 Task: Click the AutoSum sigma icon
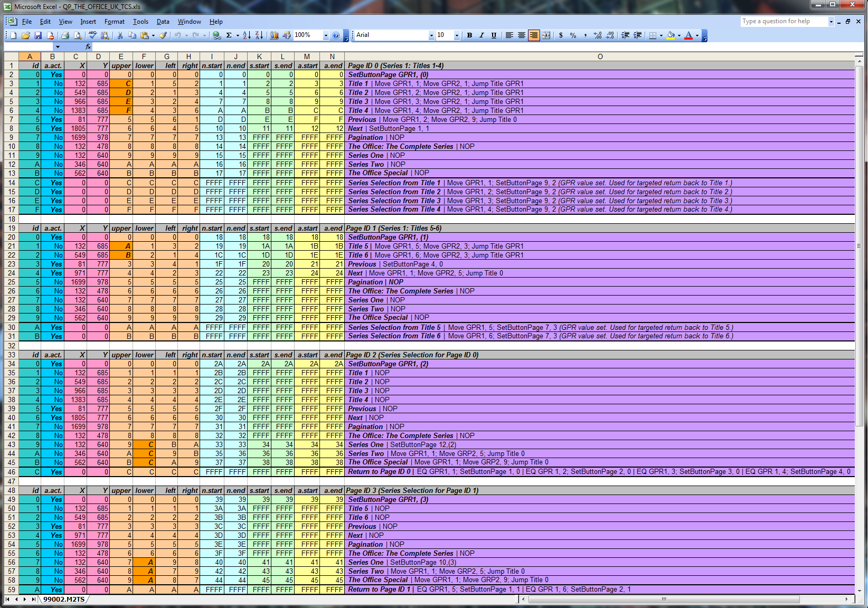(x=229, y=35)
